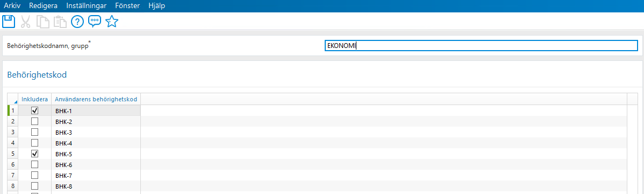
Task: Check the Inkludera box for BHK-6
Action: (x=35, y=164)
